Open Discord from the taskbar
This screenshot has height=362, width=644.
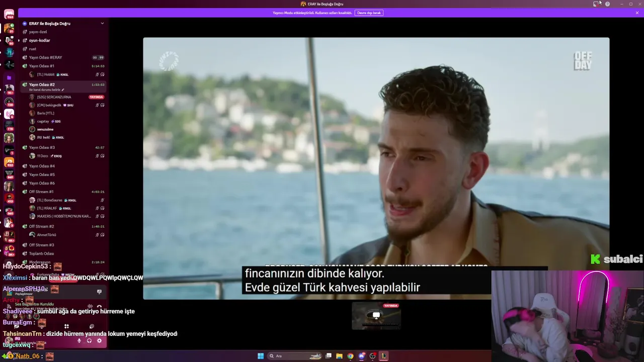point(361,356)
